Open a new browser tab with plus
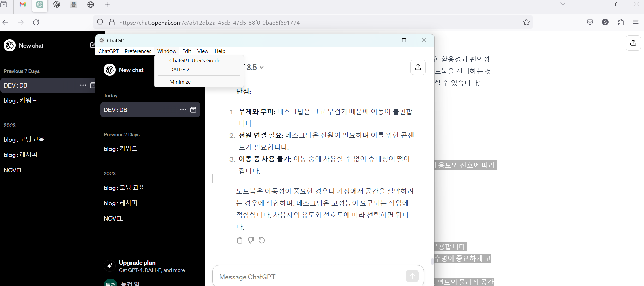The width and height of the screenshot is (644, 286). (107, 4)
